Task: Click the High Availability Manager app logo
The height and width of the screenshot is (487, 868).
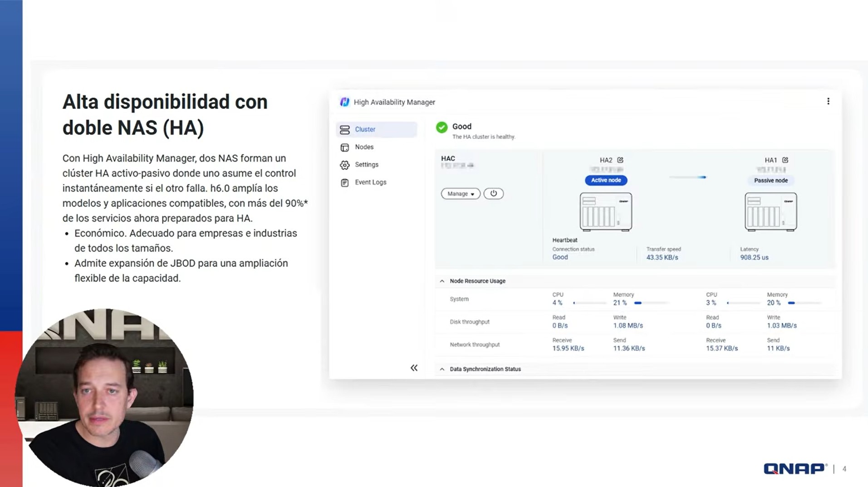Action: click(345, 102)
